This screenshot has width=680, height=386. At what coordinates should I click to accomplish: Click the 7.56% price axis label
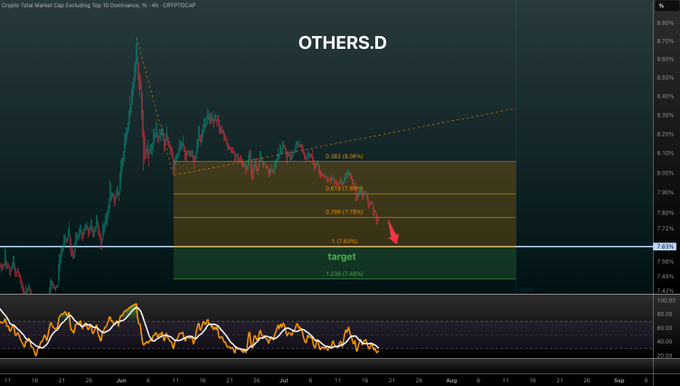(665, 262)
